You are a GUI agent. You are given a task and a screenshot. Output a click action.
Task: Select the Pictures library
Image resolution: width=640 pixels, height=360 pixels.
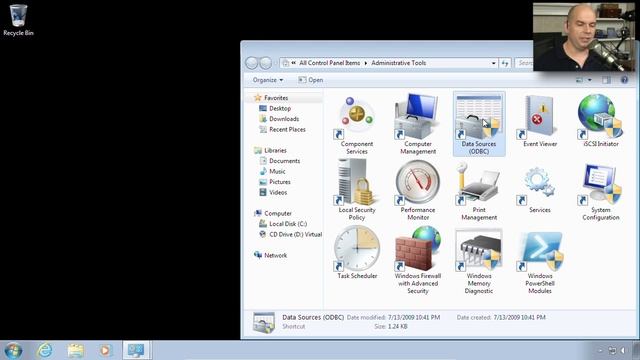coord(280,182)
